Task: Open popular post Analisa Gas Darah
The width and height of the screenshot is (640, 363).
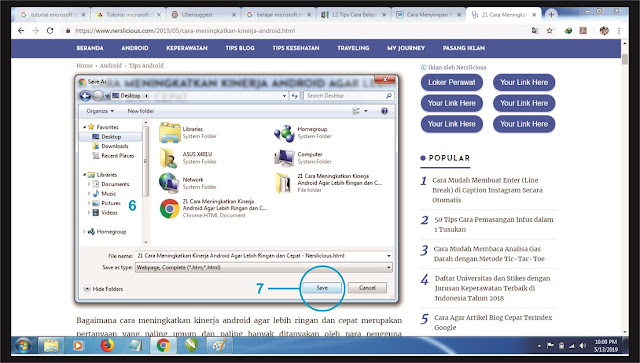Action: (x=489, y=254)
